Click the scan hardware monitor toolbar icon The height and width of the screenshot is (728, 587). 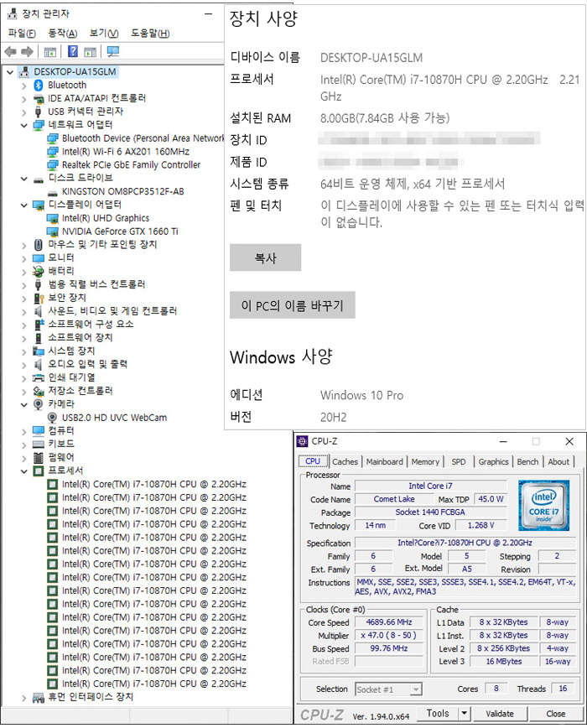112,51
